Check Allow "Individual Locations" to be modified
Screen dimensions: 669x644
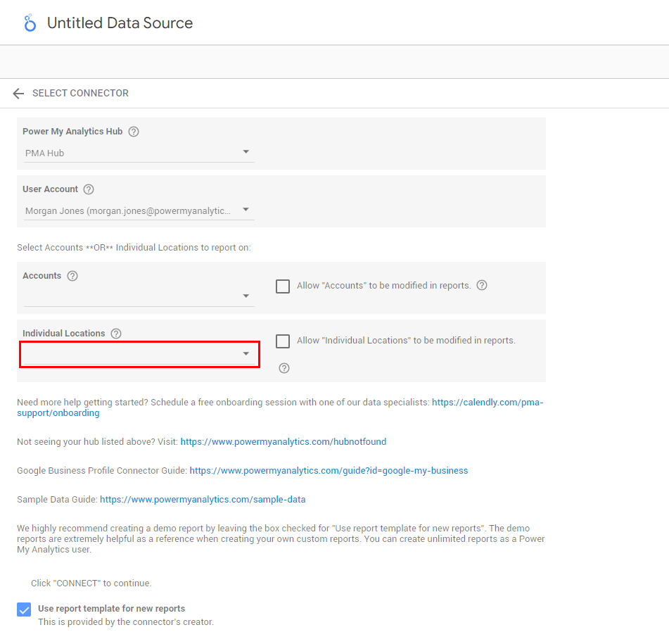click(x=283, y=341)
